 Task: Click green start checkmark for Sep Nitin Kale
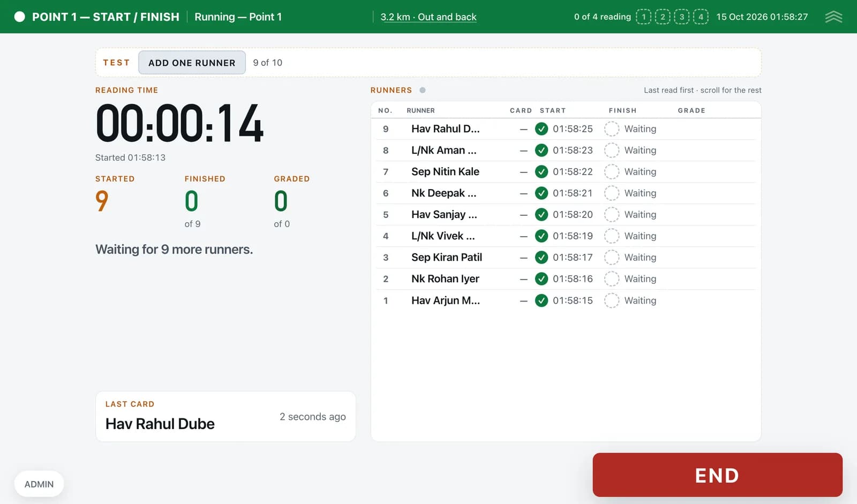click(x=542, y=171)
